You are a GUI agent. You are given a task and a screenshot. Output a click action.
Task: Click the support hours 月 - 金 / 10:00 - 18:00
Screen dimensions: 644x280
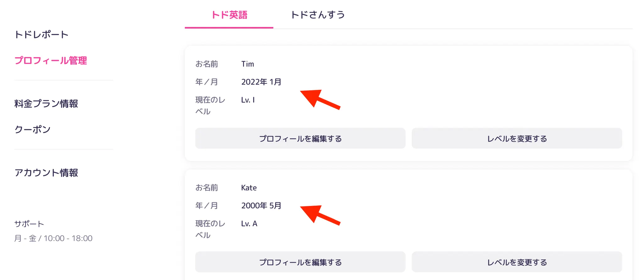click(x=53, y=238)
